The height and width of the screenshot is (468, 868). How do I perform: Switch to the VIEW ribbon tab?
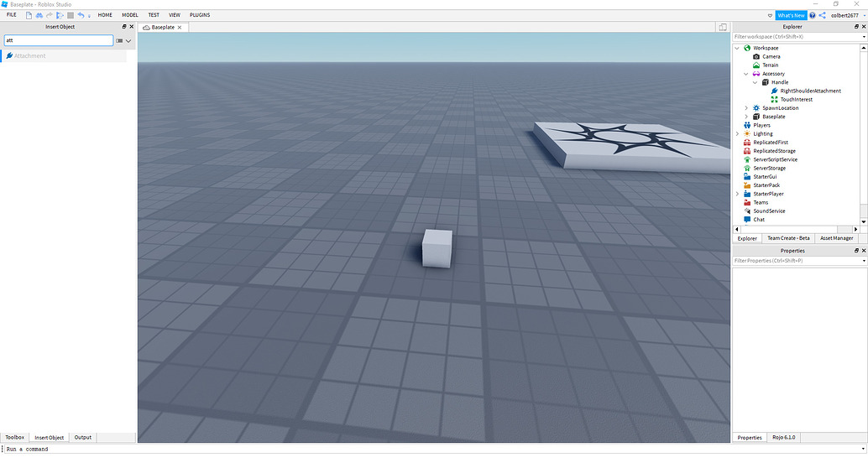(x=175, y=15)
